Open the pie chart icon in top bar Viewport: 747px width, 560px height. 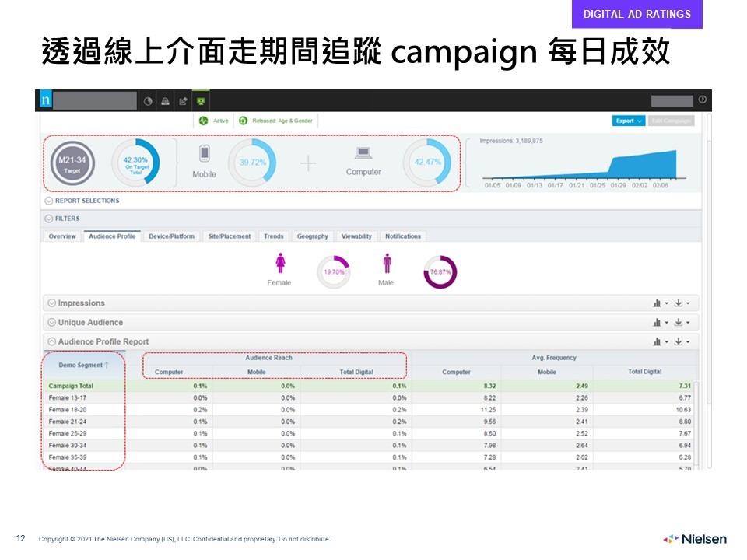pos(148,101)
